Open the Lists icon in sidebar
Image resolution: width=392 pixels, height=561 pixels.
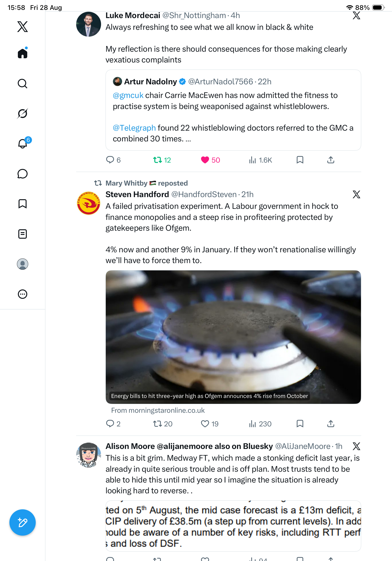tap(23, 234)
